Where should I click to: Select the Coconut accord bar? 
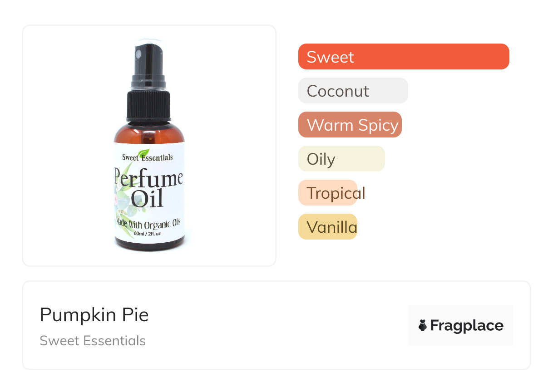(353, 91)
